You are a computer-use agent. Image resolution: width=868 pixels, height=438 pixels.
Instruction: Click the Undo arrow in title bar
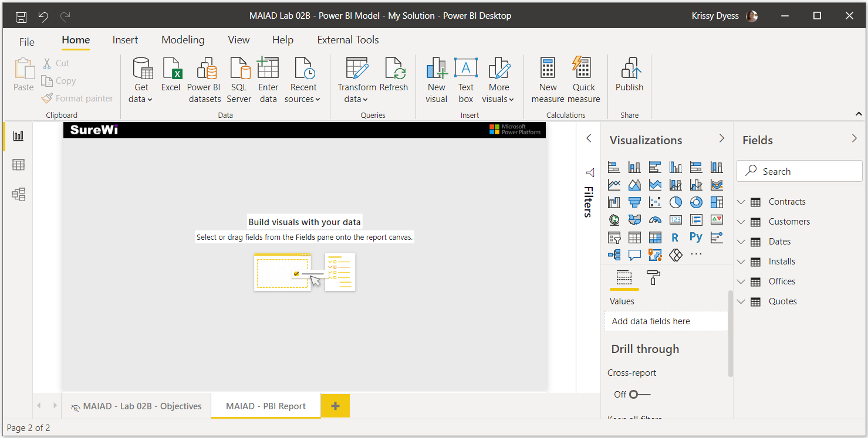(43, 16)
